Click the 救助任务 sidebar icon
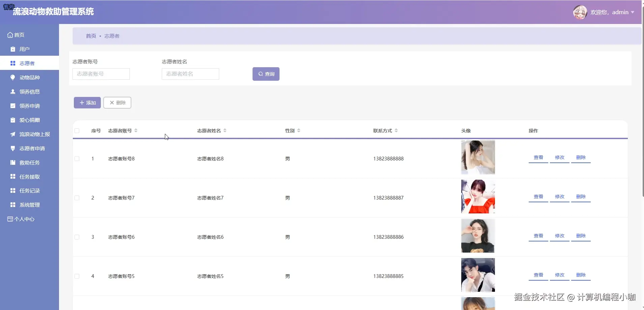Screen dimensions: 644x310 click(x=13, y=163)
